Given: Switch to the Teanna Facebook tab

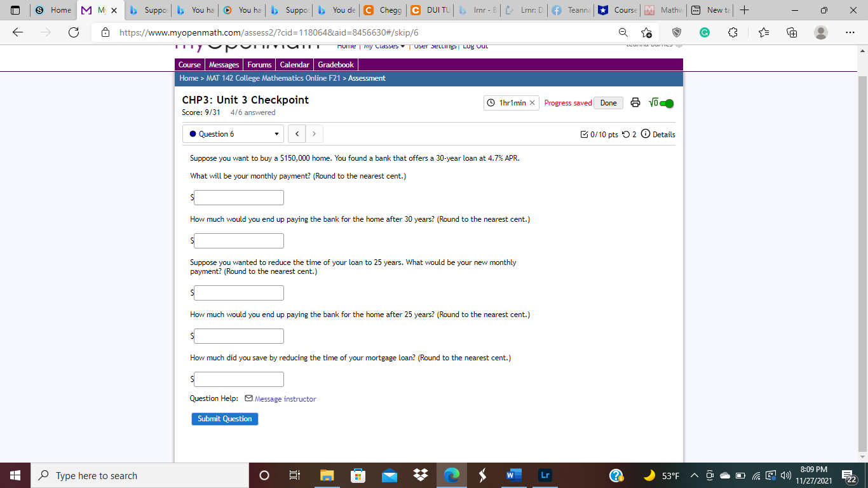Looking at the screenshot, I should pyautogui.click(x=571, y=10).
